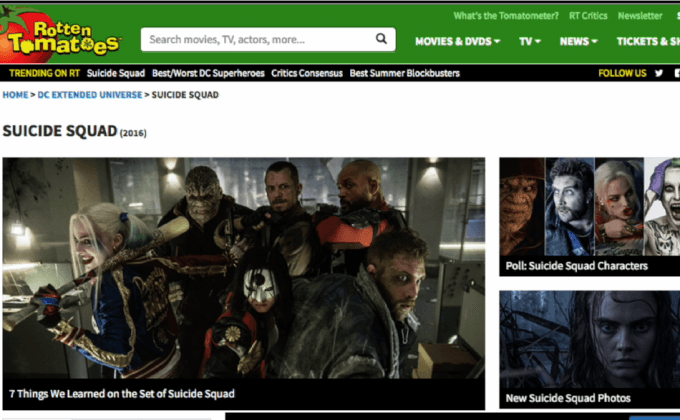
Task: Open the 7 Things We Learned article image
Action: coord(243,270)
